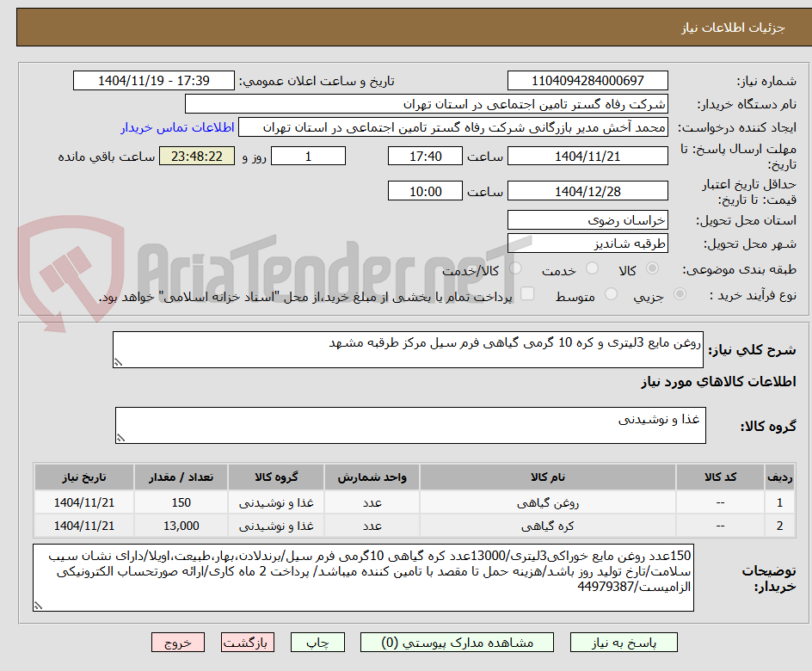Screen dimensions: 812x671
Task: Click row number 2 cell
Action: [780, 526]
